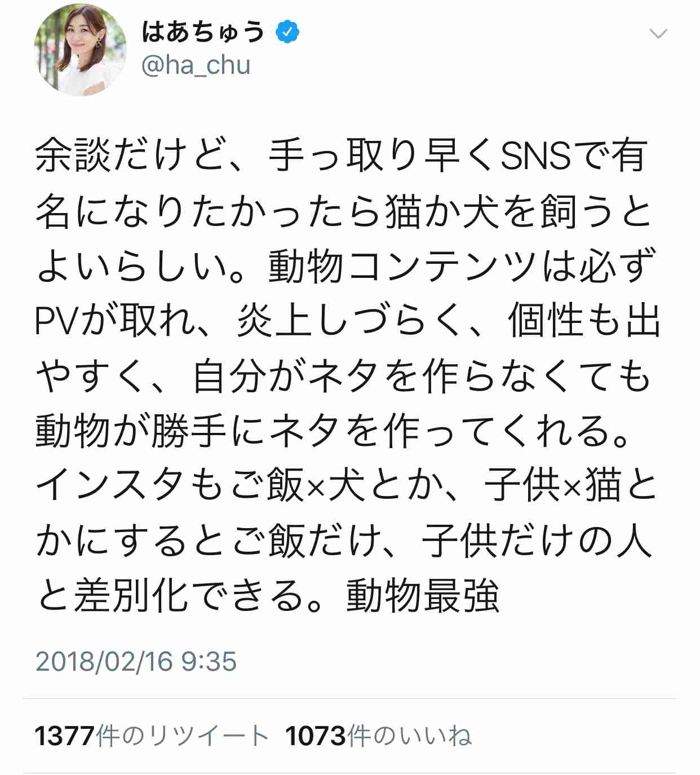Visit the @ha_chu handle link

196,65
